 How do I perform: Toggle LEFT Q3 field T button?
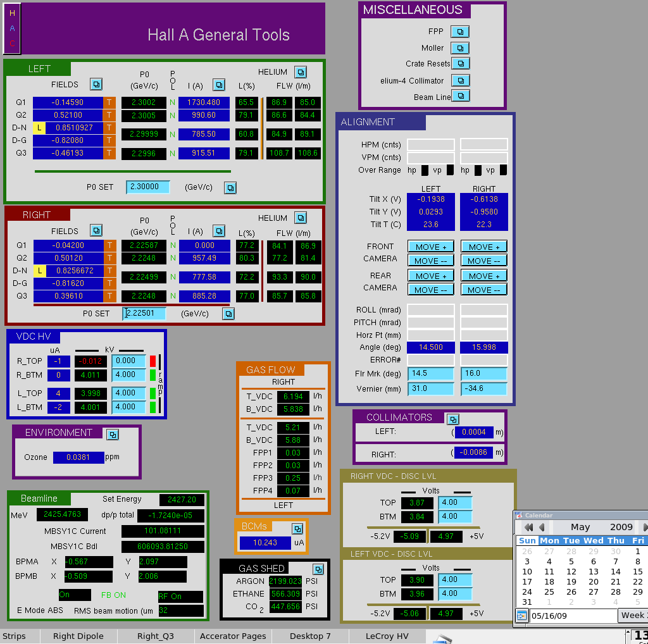point(109,153)
